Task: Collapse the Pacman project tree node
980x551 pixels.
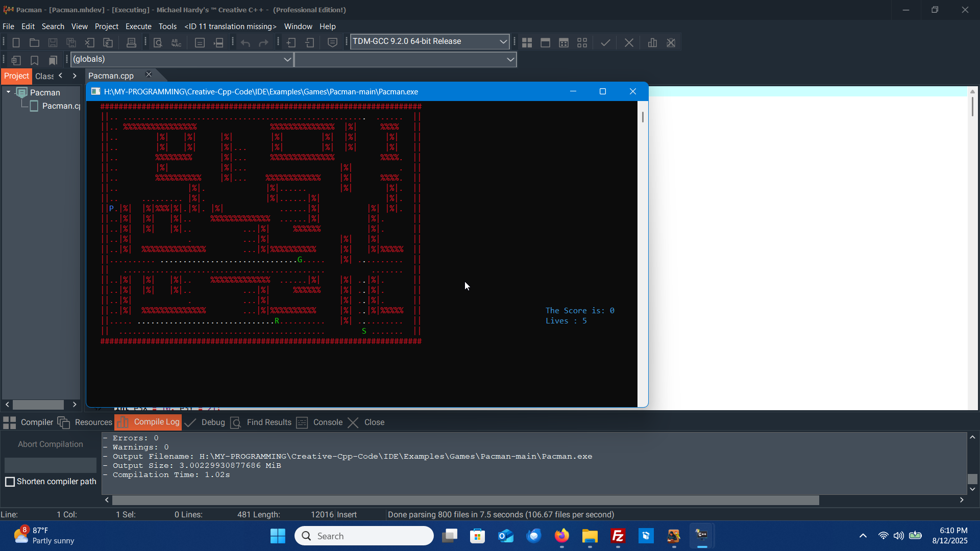Action: [x=8, y=92]
